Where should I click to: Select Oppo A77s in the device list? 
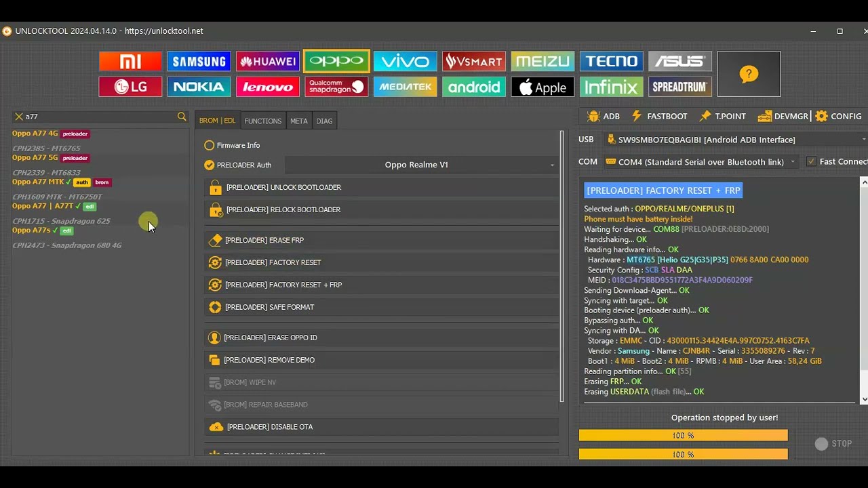pos(31,230)
